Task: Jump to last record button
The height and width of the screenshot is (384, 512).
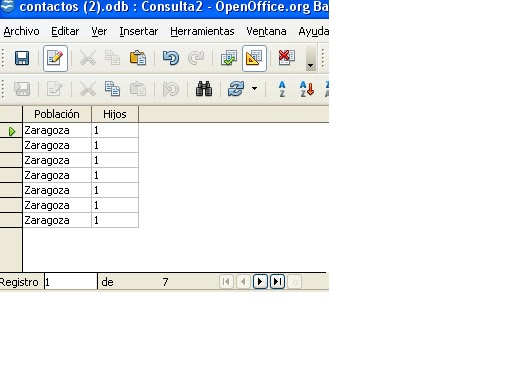Action: [277, 282]
